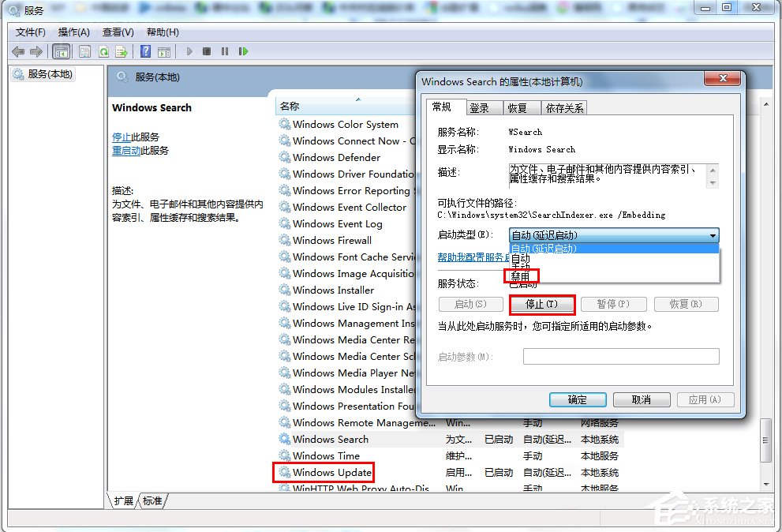Click the Export List toolbar icon
Image resolution: width=782 pixels, height=532 pixels.
pyautogui.click(x=122, y=51)
